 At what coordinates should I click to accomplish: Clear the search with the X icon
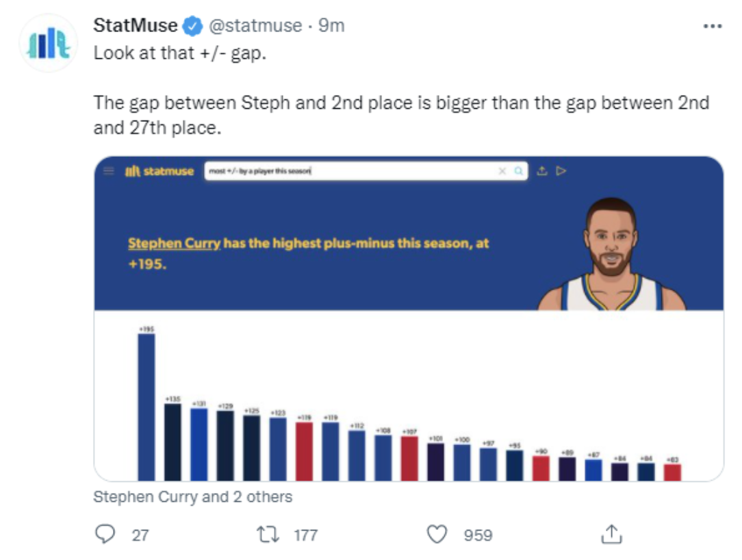502,171
